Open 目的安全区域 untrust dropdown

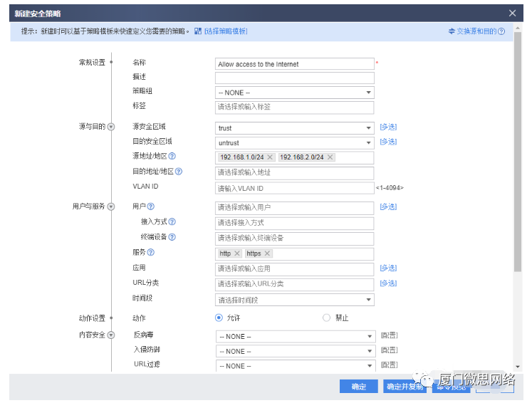pyautogui.click(x=295, y=143)
